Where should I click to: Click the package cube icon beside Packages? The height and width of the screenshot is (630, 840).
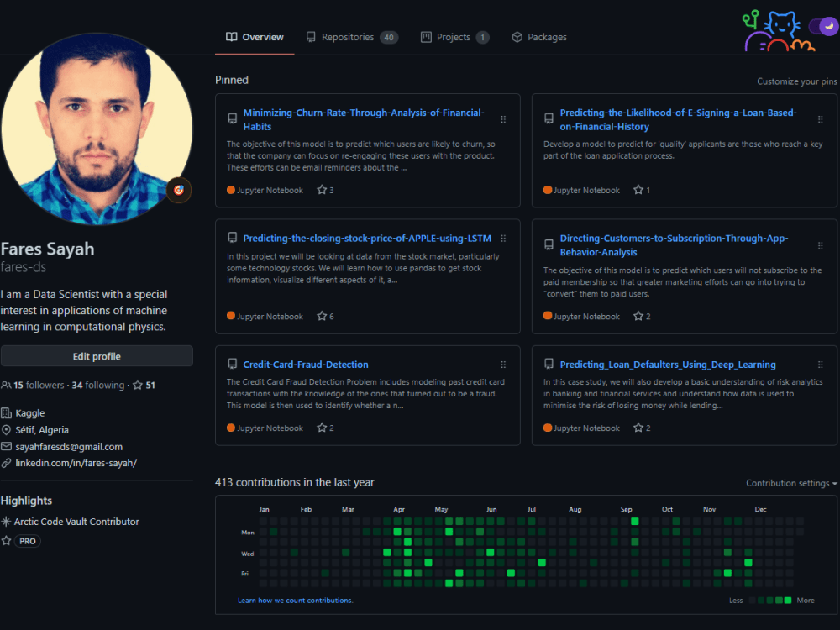click(x=517, y=37)
